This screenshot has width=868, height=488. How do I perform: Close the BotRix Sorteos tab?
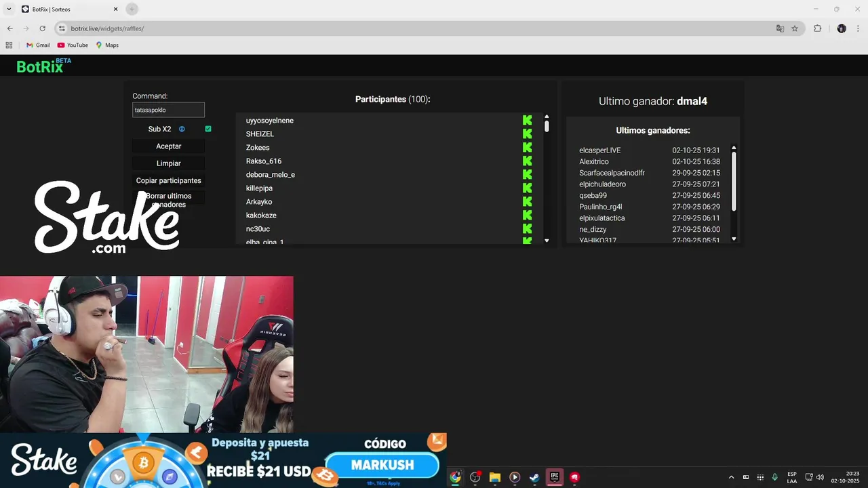(115, 9)
